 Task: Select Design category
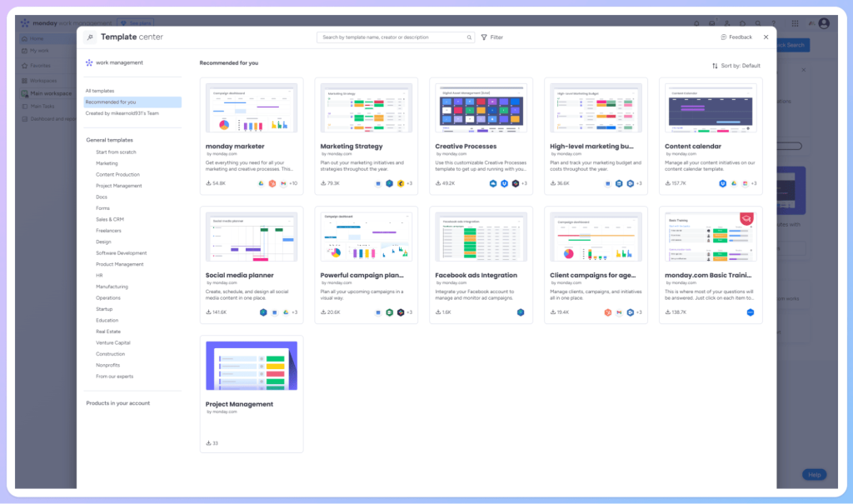click(x=103, y=242)
